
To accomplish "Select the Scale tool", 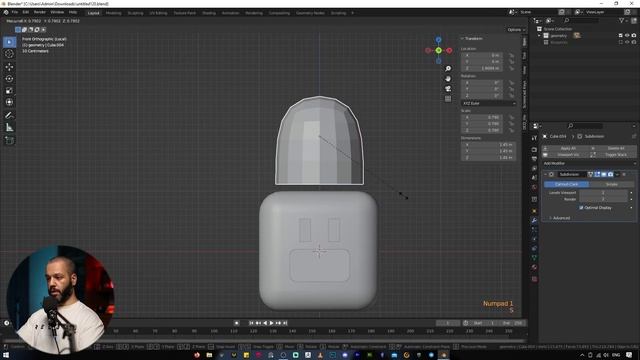I will [9, 90].
